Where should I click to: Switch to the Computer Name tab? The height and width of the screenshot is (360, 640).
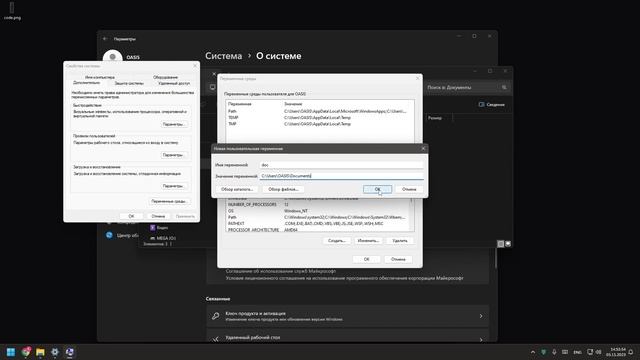click(100, 77)
